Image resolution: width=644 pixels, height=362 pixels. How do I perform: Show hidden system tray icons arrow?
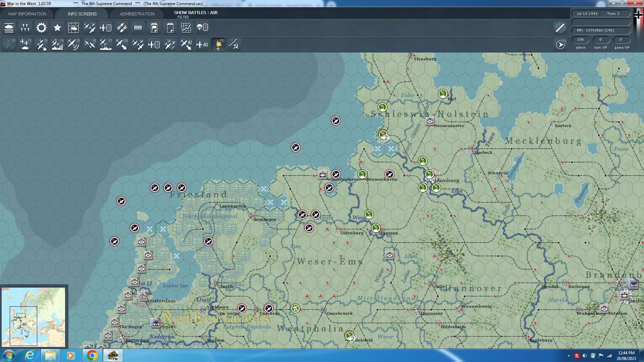point(569,356)
